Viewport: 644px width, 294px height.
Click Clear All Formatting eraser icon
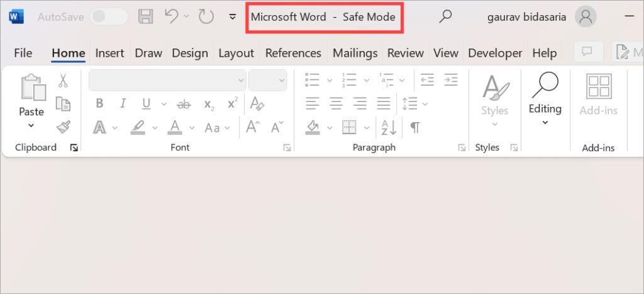coord(257,104)
